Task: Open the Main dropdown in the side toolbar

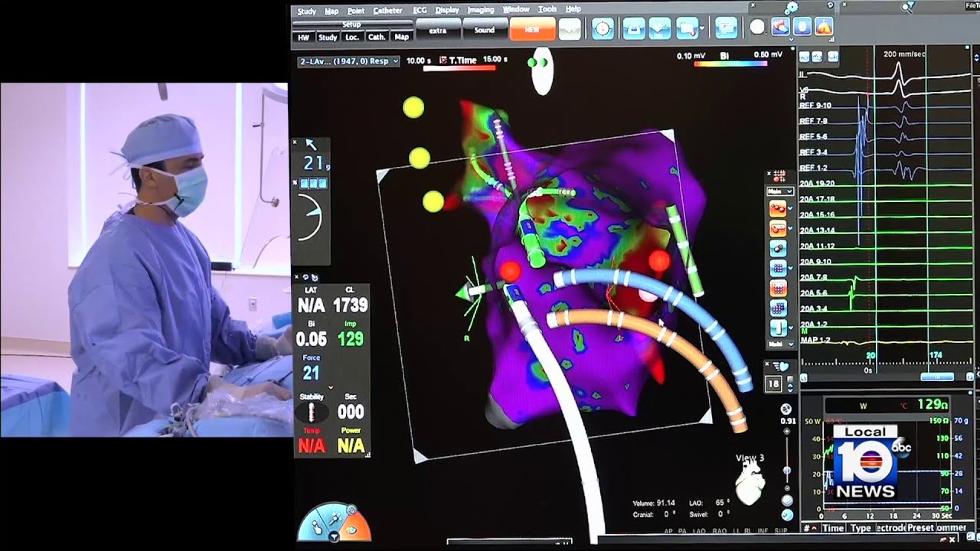Action: [x=779, y=191]
